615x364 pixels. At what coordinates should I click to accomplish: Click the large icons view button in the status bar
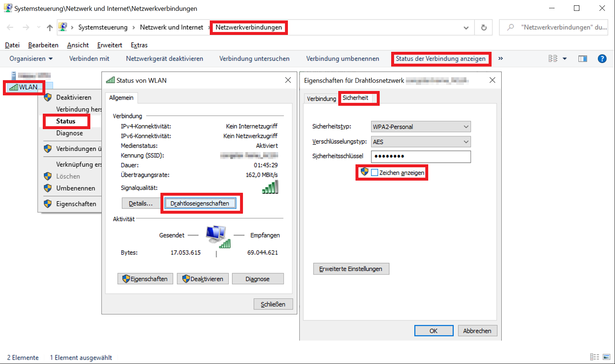pyautogui.click(x=606, y=357)
